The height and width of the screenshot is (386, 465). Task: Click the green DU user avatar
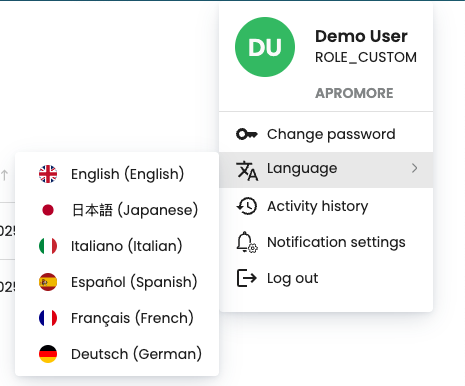coord(265,47)
